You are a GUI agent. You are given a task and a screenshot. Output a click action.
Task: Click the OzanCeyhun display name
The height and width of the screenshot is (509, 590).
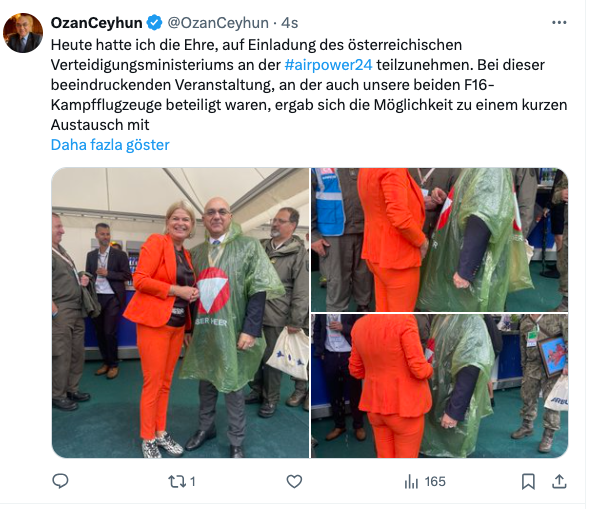point(97,23)
